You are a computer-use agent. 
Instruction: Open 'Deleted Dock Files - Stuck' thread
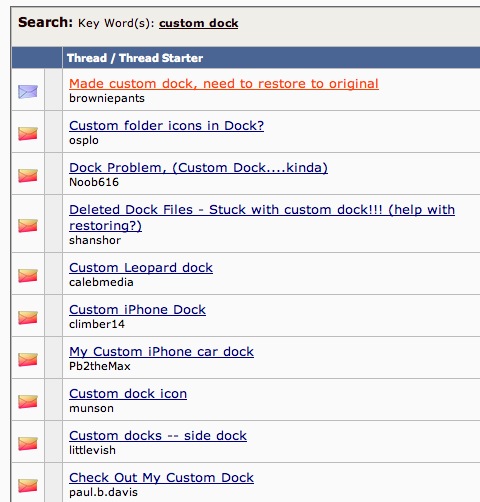click(x=262, y=217)
